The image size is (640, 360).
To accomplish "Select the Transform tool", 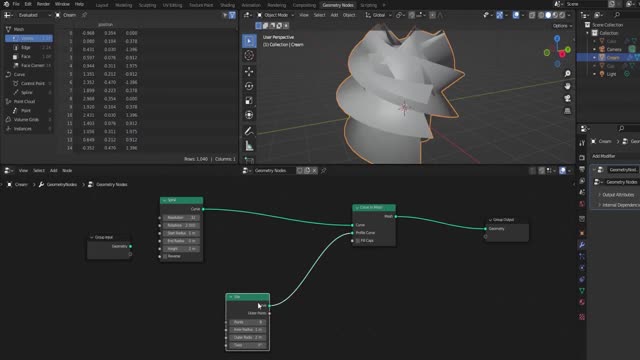I will coord(249,115).
